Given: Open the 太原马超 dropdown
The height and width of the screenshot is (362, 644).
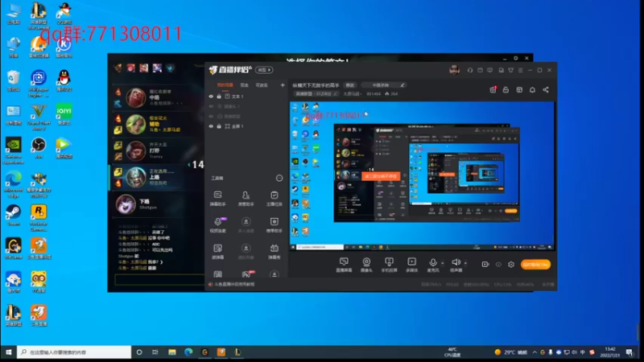Looking at the screenshot, I should click(x=352, y=94).
